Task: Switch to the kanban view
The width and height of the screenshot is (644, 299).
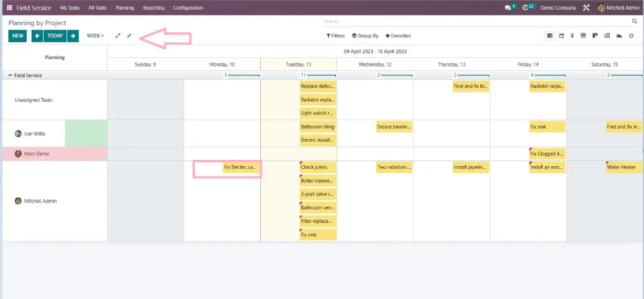Action: pos(595,36)
